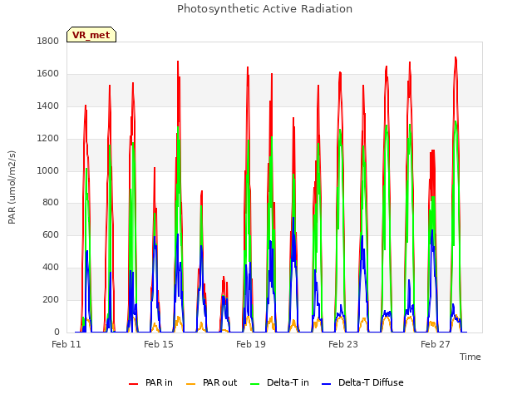Click the Feb 15 x-axis tick label

tap(159, 344)
